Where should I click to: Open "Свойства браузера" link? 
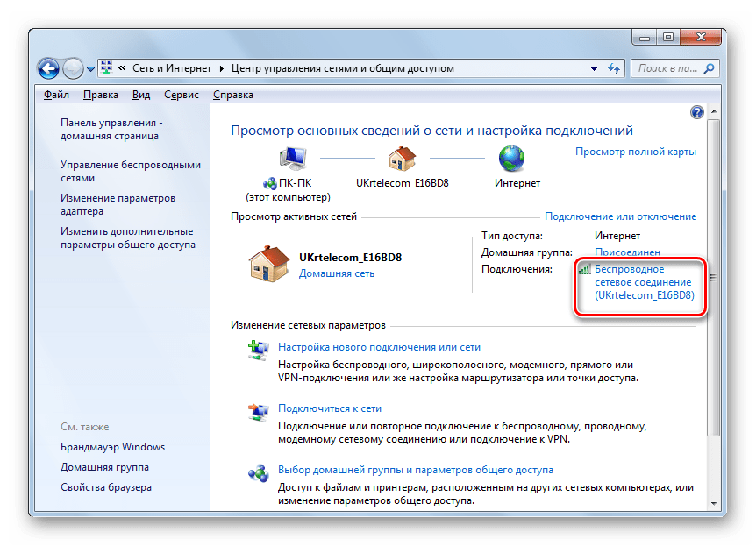coord(105,487)
